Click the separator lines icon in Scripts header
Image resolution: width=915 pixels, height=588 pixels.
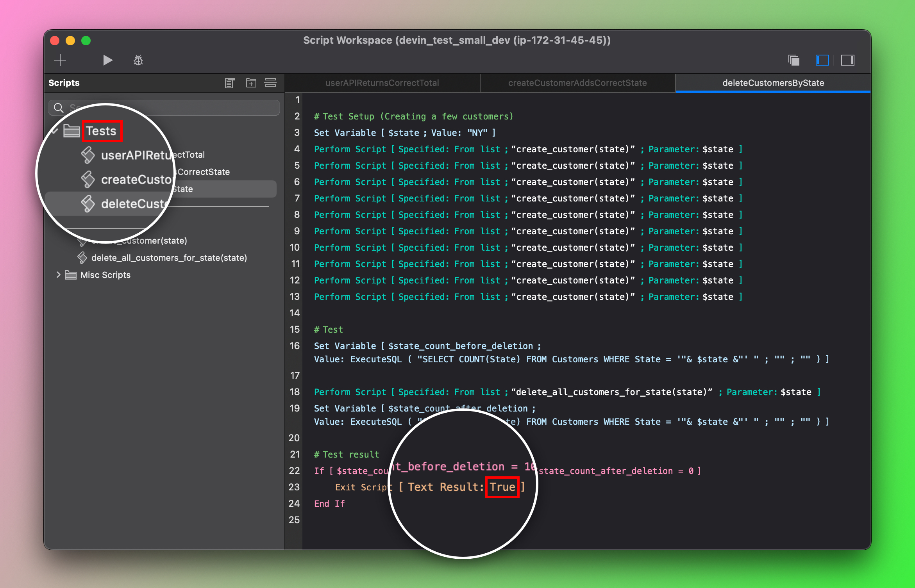pyautogui.click(x=270, y=83)
